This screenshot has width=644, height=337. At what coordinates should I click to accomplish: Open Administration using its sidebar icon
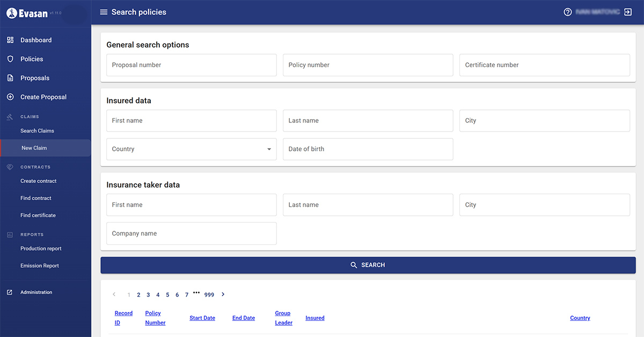coord(10,292)
